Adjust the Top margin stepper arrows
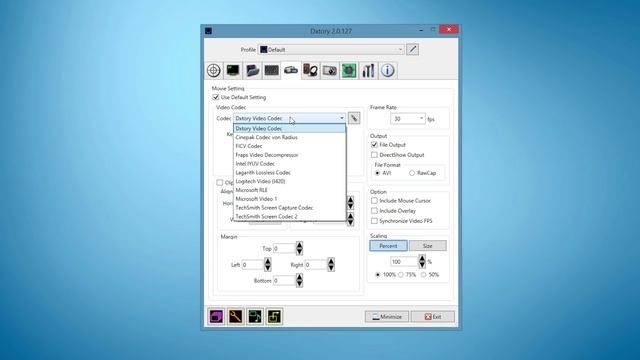The height and width of the screenshot is (360, 640). [300, 248]
